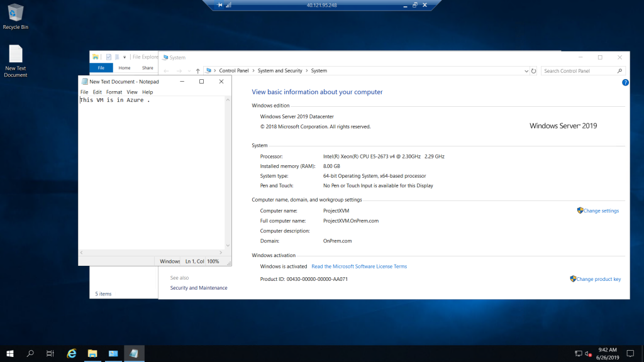The image size is (644, 362).
Task: Click search magnifier in Control Panel box
Action: coord(619,70)
